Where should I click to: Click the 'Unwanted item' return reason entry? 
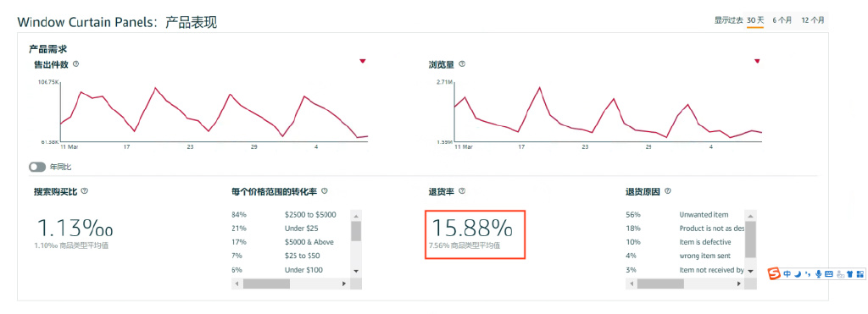tap(704, 214)
